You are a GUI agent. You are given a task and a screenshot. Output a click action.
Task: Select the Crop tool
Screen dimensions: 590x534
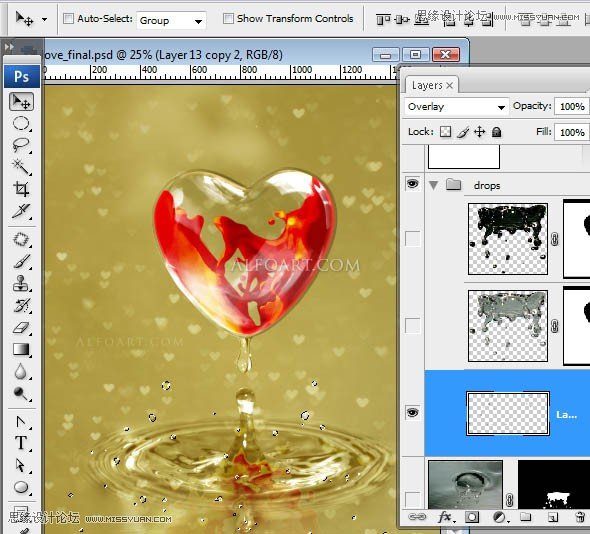[21, 189]
